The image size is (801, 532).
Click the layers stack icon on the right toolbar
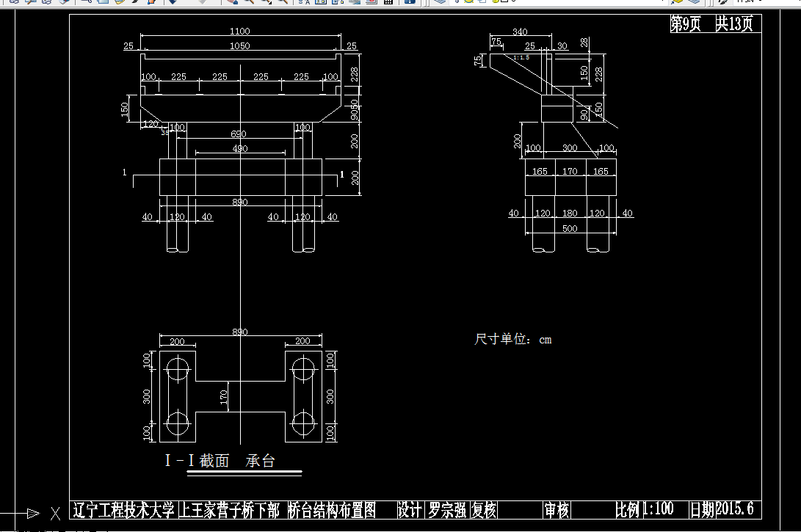tap(694, 4)
